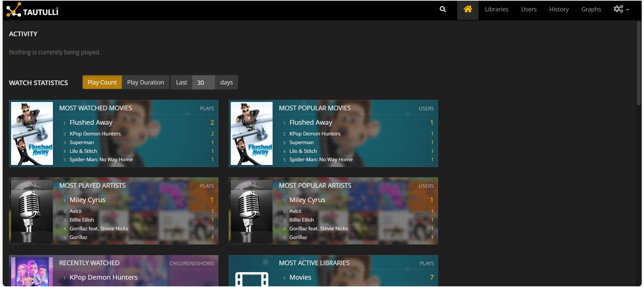
Task: Click the page vertical scrollbar
Action: pyautogui.click(x=638, y=64)
